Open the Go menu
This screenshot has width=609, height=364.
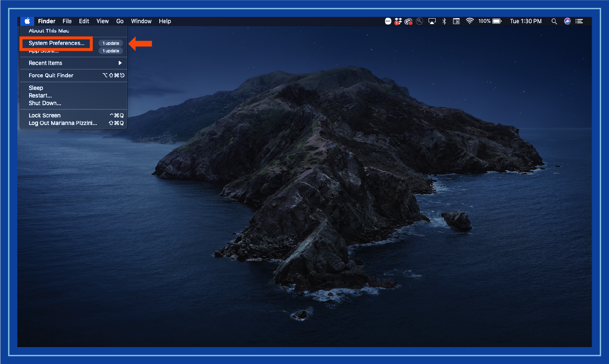point(120,21)
